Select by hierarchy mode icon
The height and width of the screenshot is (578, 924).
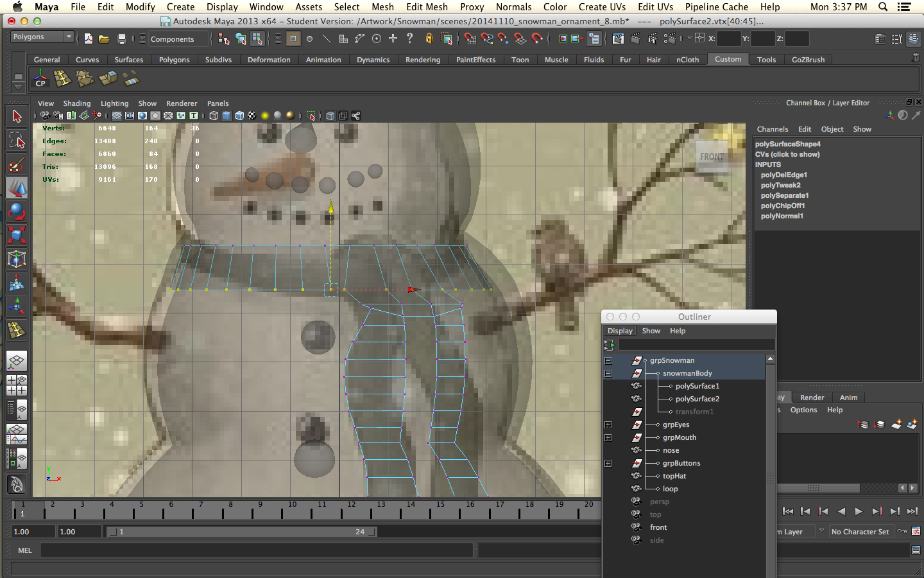tap(223, 39)
